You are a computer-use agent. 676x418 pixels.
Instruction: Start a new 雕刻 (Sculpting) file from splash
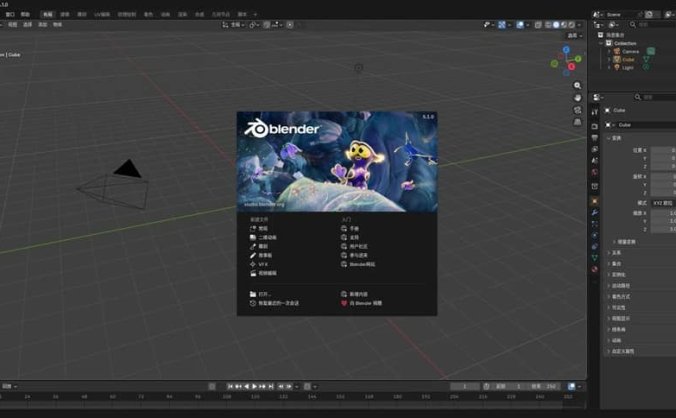(x=259, y=246)
